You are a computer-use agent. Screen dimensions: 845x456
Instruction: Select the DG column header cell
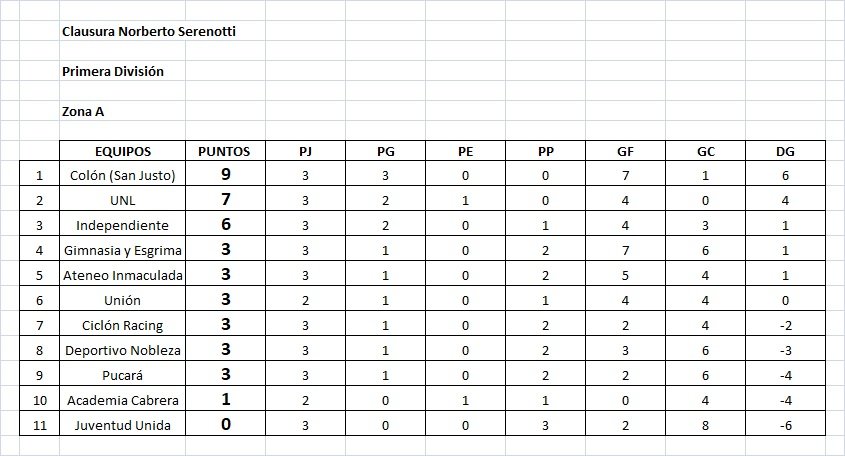pos(784,151)
